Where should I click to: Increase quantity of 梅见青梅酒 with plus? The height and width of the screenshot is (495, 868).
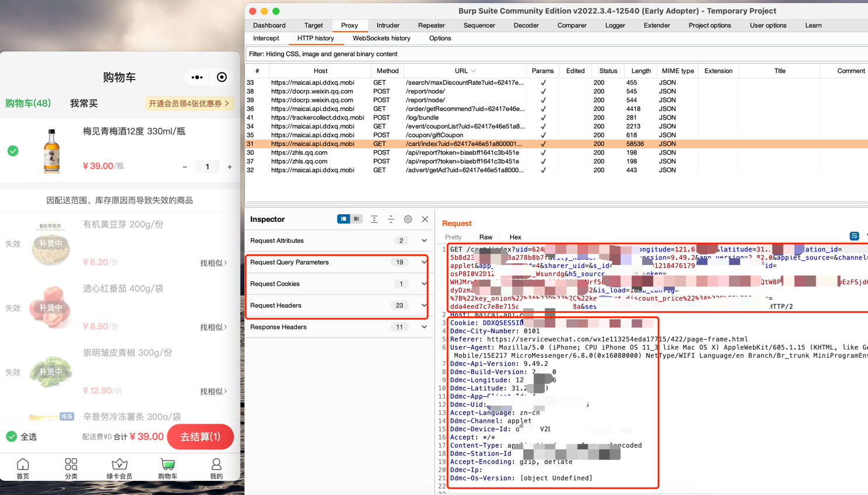click(230, 167)
